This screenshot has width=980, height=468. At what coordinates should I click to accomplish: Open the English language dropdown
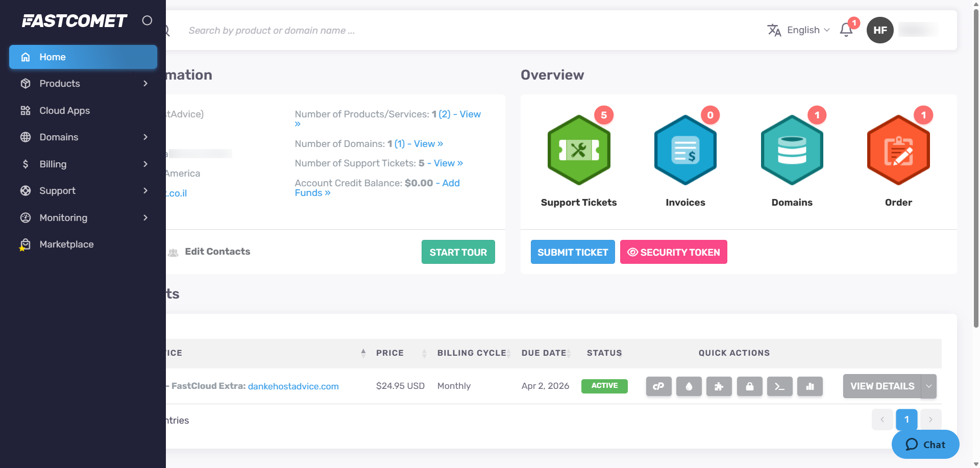coord(808,30)
